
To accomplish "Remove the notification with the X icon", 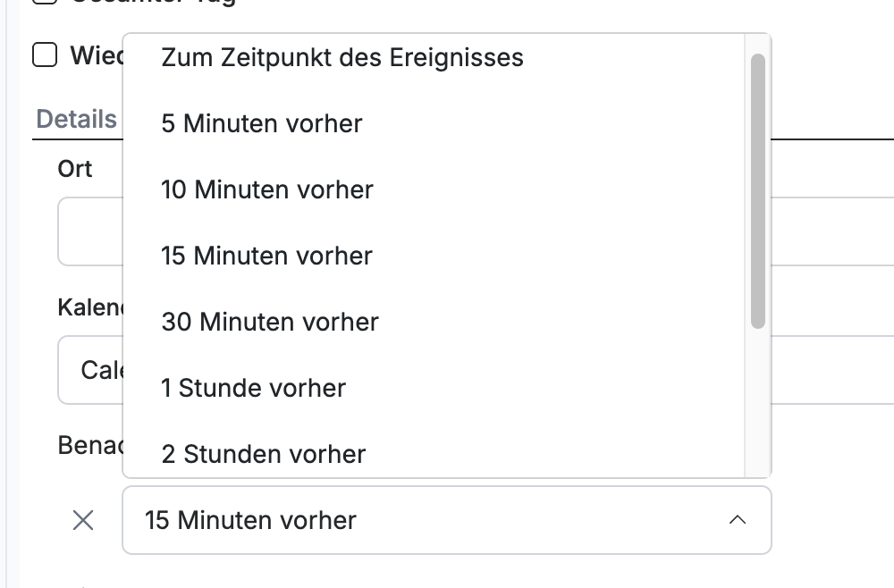I will pyautogui.click(x=83, y=520).
